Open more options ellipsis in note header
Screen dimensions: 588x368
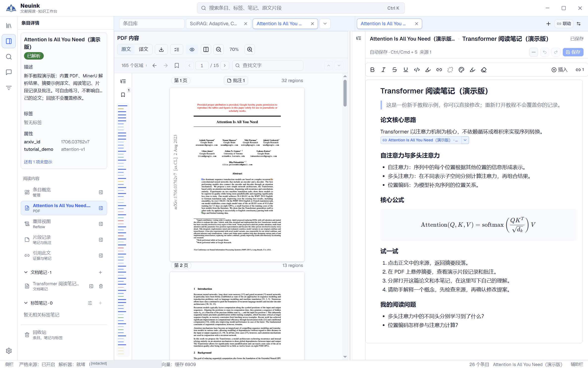(x=534, y=52)
